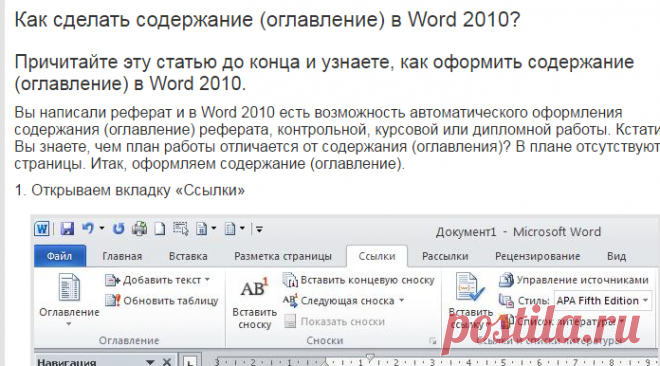Open the Сноски group dialog launcher

[432, 341]
